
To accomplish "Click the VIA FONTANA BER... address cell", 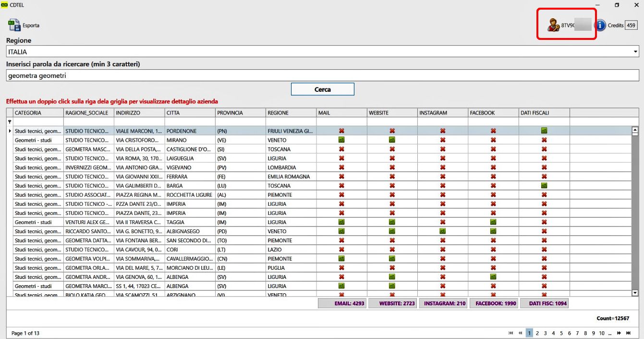I will tap(139, 240).
